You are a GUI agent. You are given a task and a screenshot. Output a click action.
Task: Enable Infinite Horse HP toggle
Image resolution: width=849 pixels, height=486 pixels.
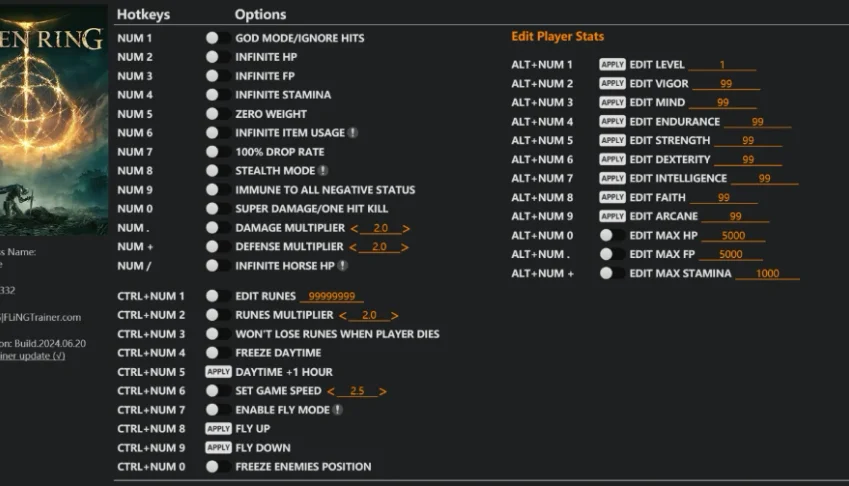(x=218, y=266)
